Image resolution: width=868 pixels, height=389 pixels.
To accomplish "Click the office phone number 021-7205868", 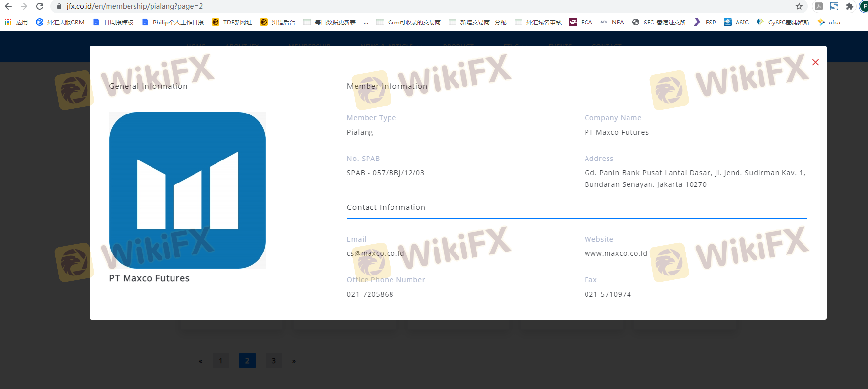I will [x=370, y=294].
